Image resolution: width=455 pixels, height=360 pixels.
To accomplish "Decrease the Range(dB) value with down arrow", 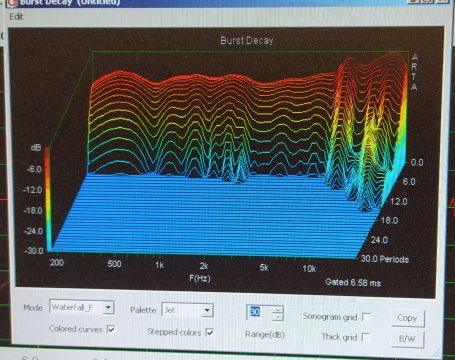I will coord(278,317).
